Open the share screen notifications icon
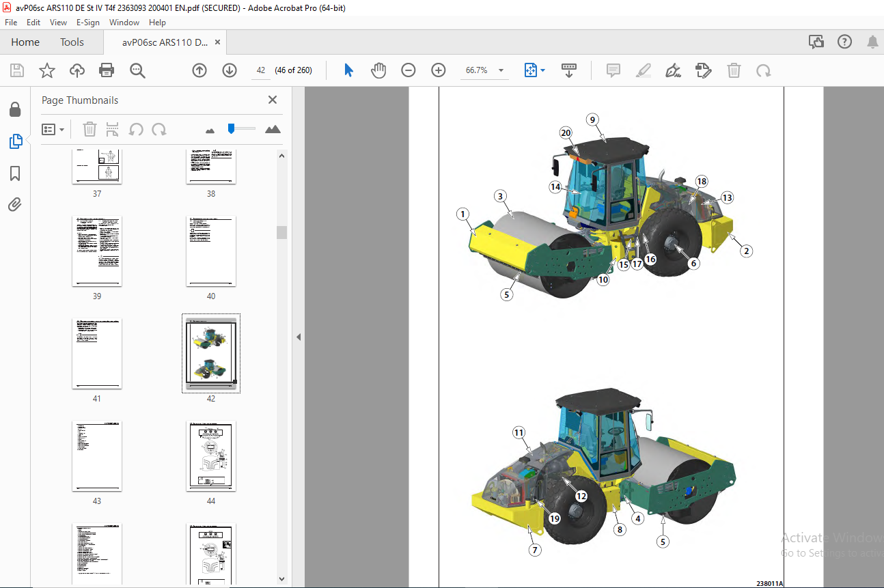 coord(816,42)
